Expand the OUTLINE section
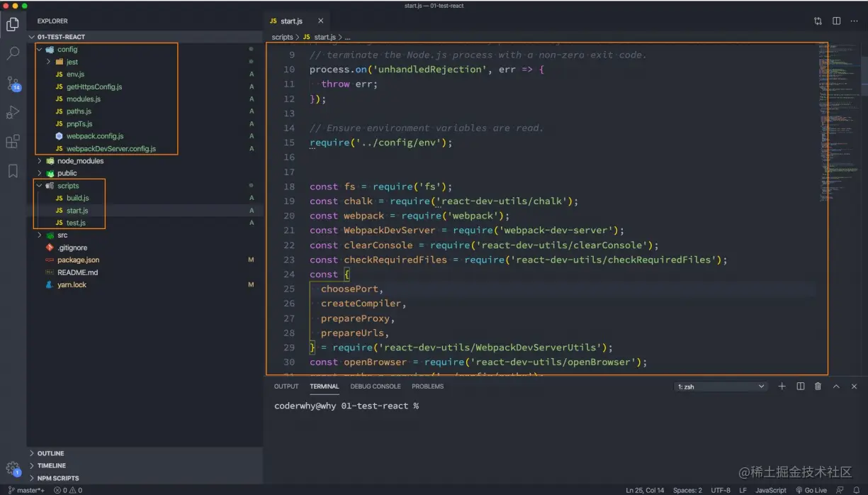Viewport: 868px width, 495px height. coord(145,453)
